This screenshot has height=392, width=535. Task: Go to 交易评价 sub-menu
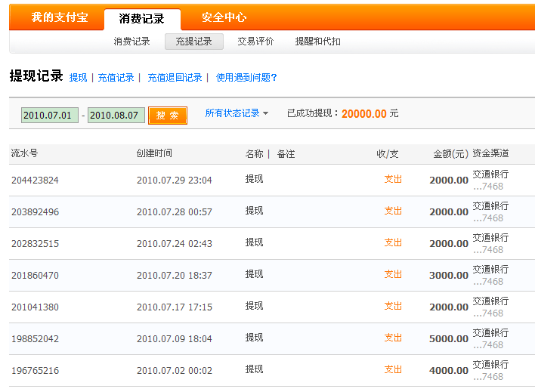click(255, 42)
